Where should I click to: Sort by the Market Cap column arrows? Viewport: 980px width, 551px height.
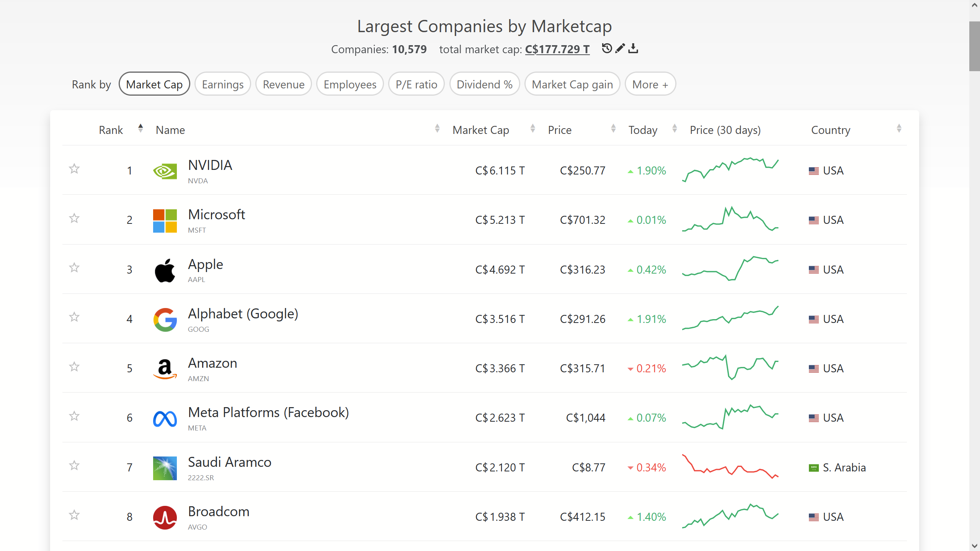click(532, 129)
